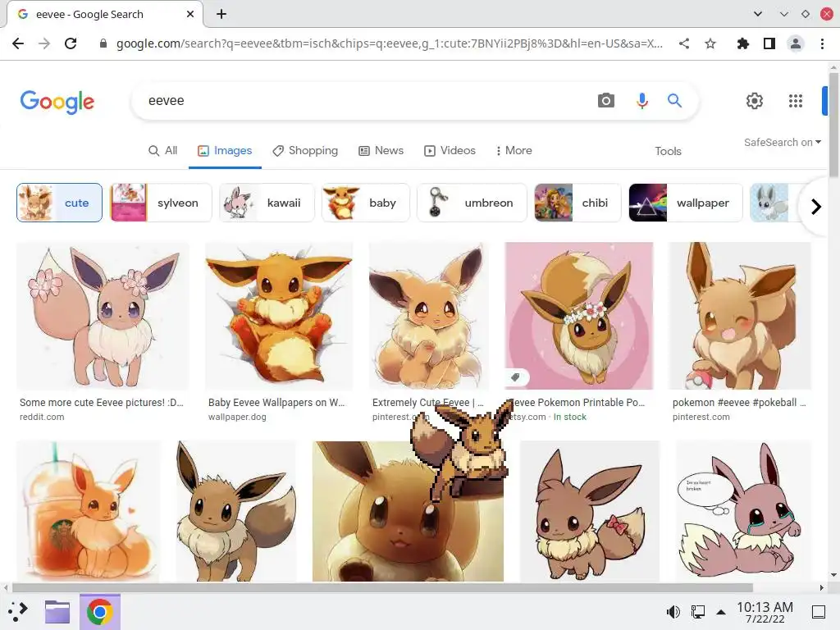Switch to the Shopping tab
The width and height of the screenshot is (840, 630).
pyautogui.click(x=305, y=151)
